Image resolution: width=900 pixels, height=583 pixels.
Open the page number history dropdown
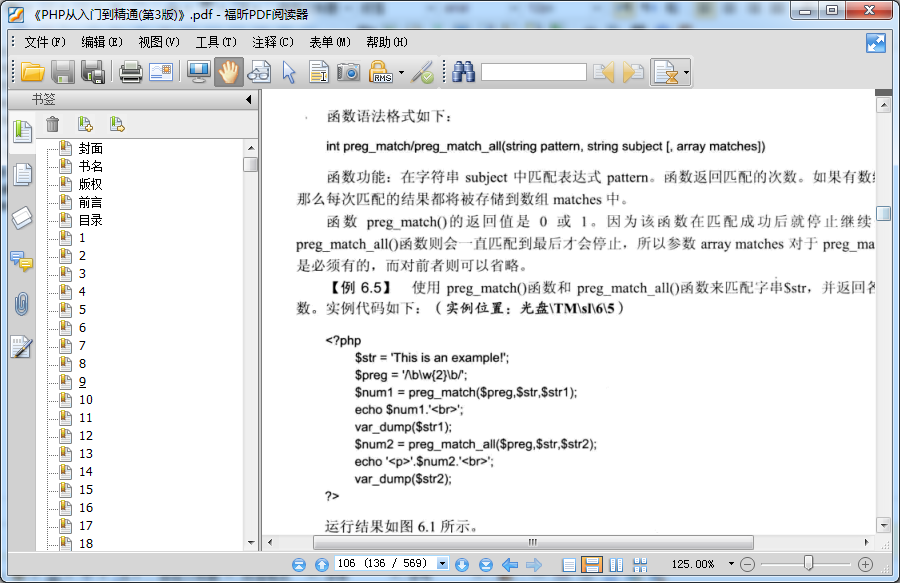tap(441, 561)
